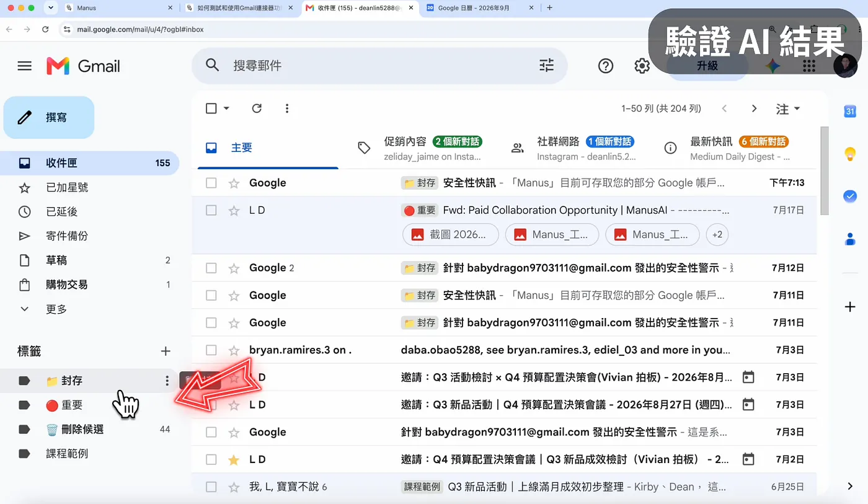Tick the select-all checkbox above the mail list
This screenshot has width=868, height=504.
[211, 108]
